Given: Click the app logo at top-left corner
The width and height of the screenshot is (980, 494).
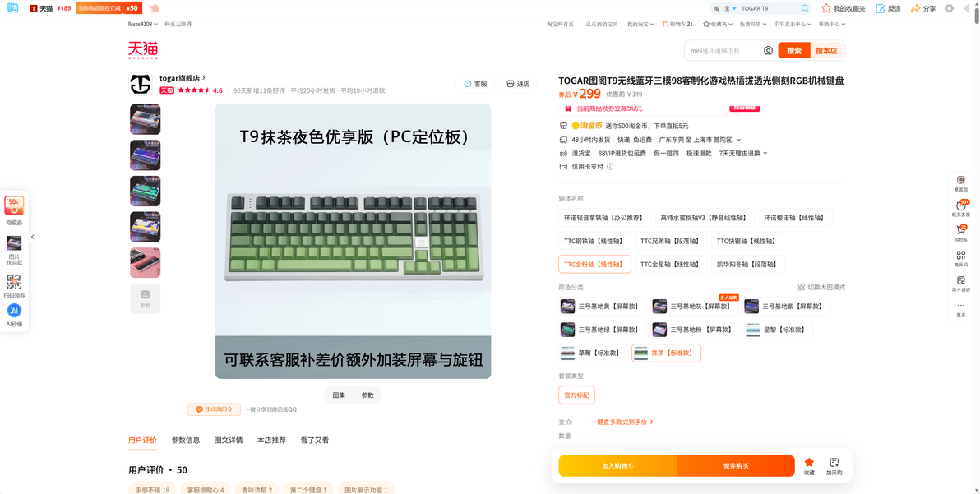Looking at the screenshot, I should (12, 8).
